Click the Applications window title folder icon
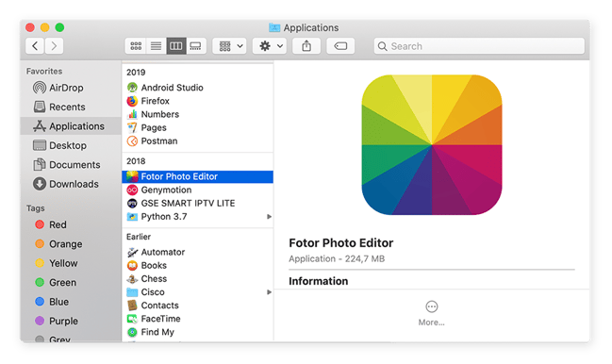The image size is (612, 364). point(274,27)
